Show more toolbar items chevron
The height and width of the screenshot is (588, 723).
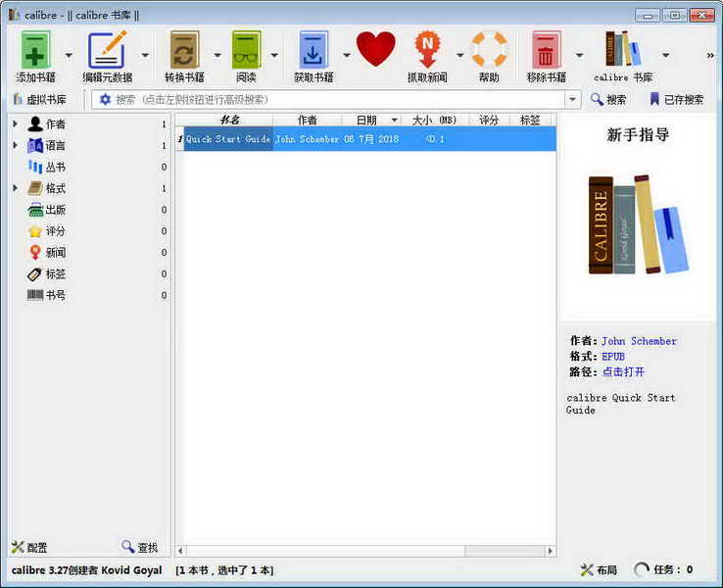click(x=710, y=55)
